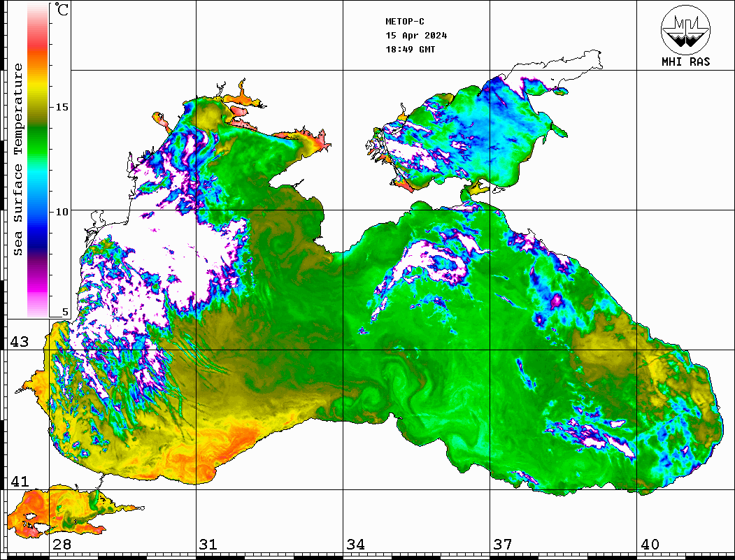Pick the dark blue band of color scale
Viewport: 735px width, 560px height.
[38, 236]
